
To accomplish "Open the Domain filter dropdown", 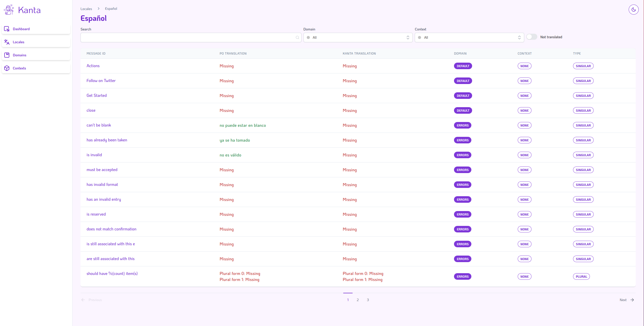I will (x=357, y=37).
